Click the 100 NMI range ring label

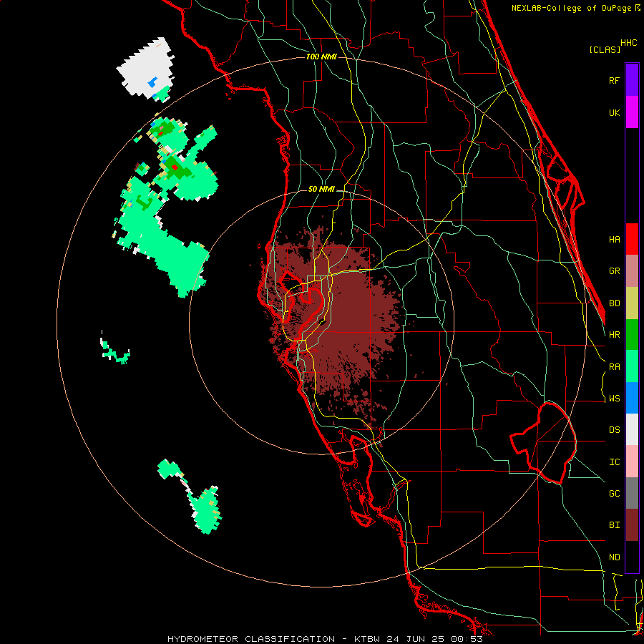pos(321,57)
